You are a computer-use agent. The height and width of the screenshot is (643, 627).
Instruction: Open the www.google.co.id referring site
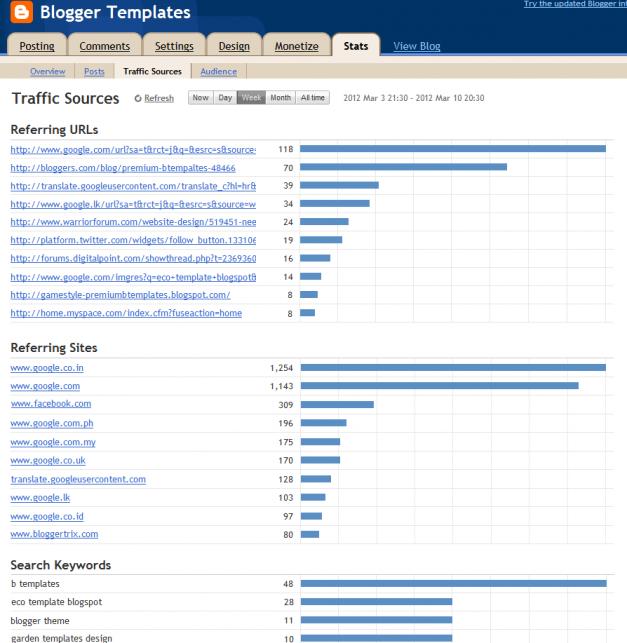click(x=47, y=516)
